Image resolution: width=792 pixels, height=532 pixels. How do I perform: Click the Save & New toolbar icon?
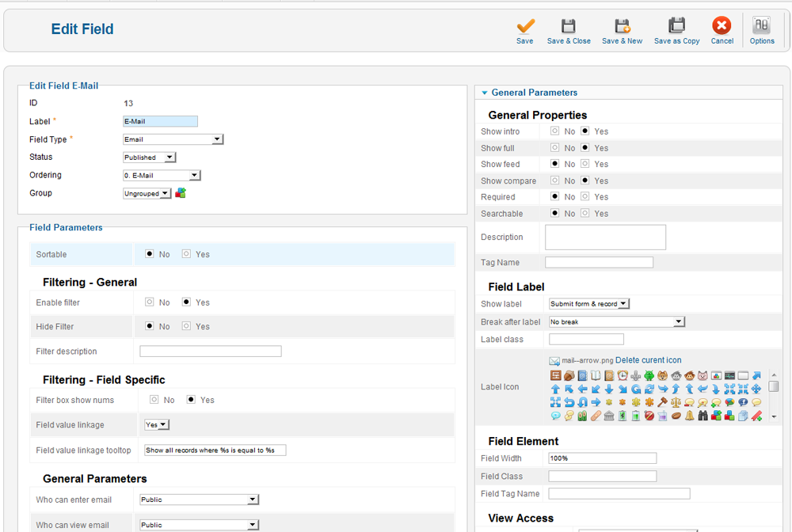pyautogui.click(x=622, y=27)
